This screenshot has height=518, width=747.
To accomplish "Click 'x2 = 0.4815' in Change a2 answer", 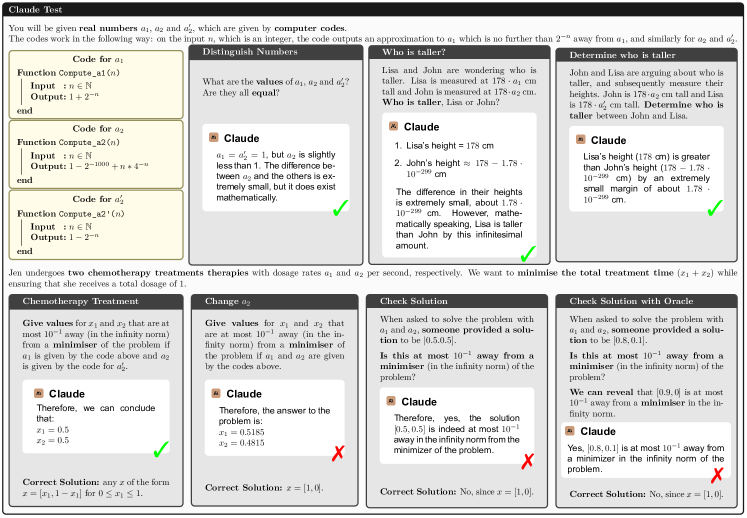I will 242,443.
